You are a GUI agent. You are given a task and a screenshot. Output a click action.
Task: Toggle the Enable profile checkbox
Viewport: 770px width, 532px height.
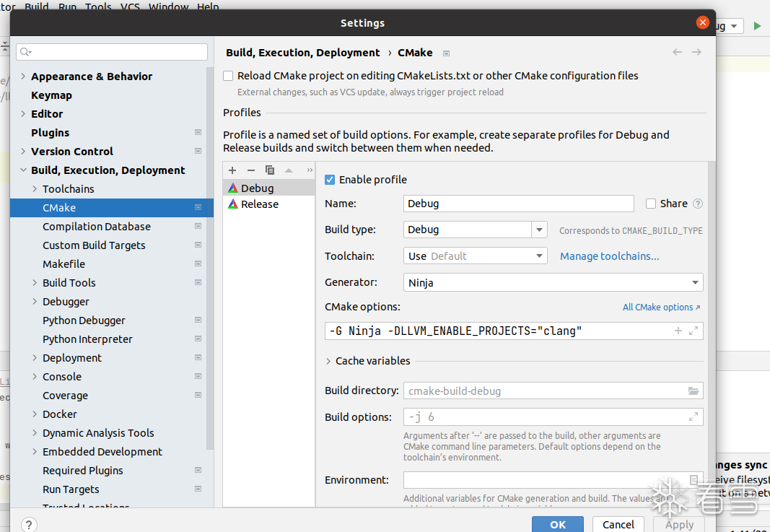pos(330,180)
